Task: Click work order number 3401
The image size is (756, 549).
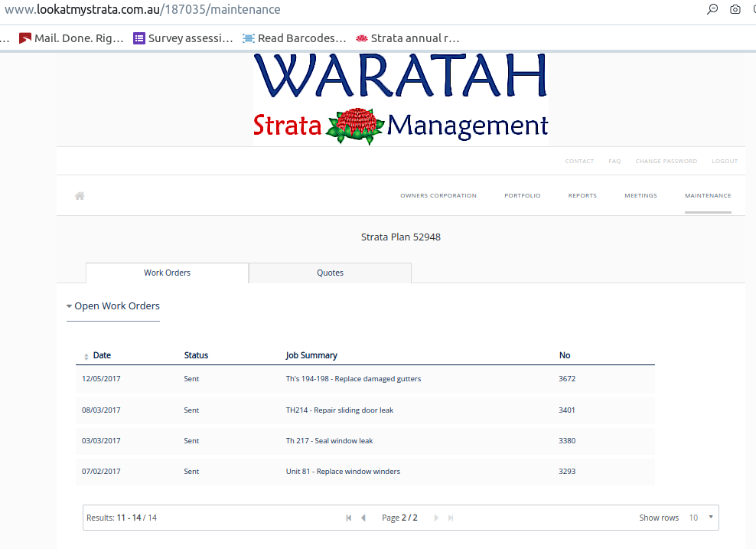Action: click(x=567, y=410)
